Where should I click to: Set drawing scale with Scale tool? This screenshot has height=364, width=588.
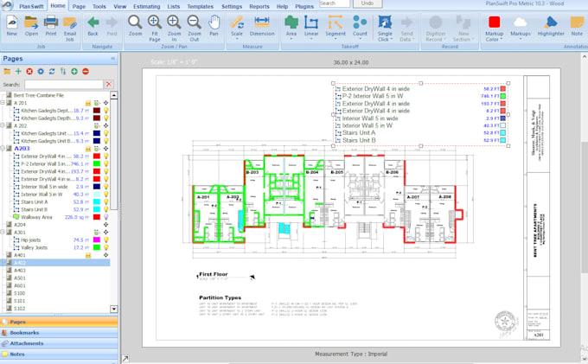tap(237, 26)
